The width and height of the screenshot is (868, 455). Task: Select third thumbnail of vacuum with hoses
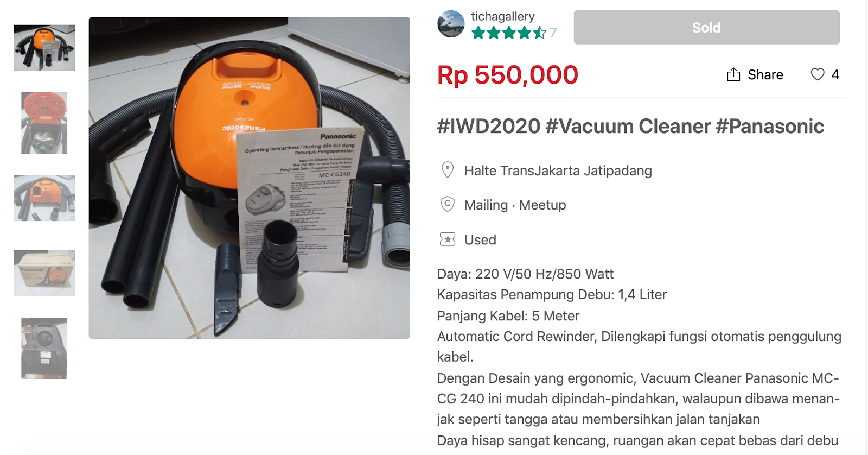click(x=44, y=198)
